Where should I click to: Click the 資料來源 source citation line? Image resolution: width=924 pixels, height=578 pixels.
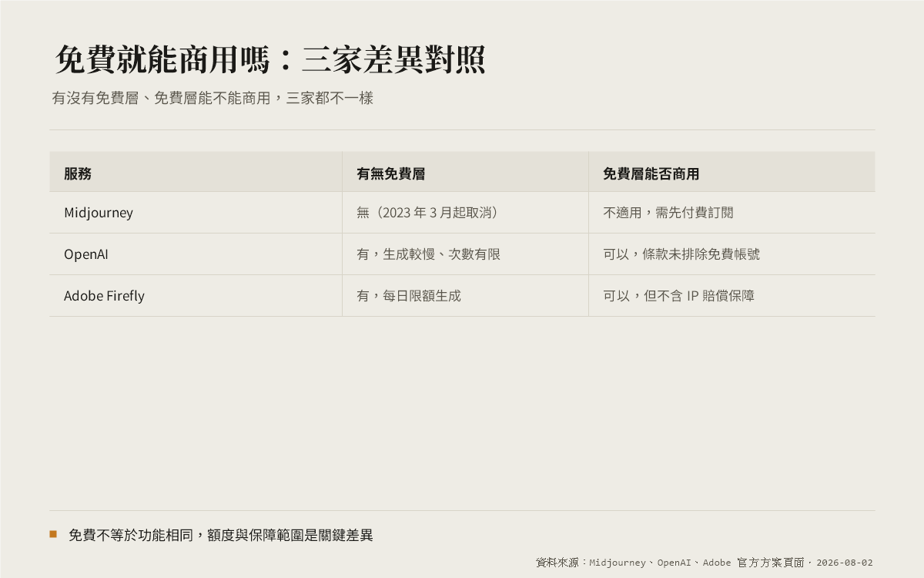point(705,563)
